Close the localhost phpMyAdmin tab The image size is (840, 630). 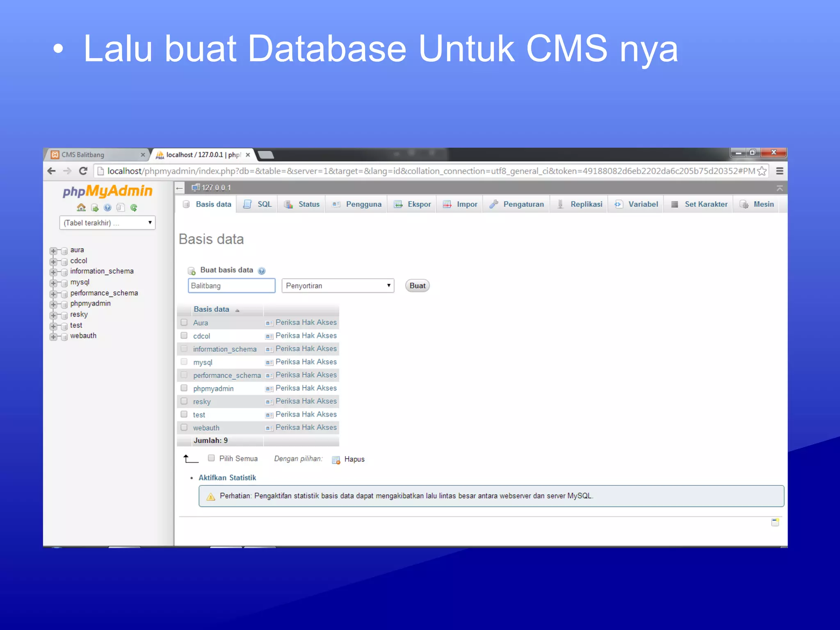pyautogui.click(x=248, y=155)
